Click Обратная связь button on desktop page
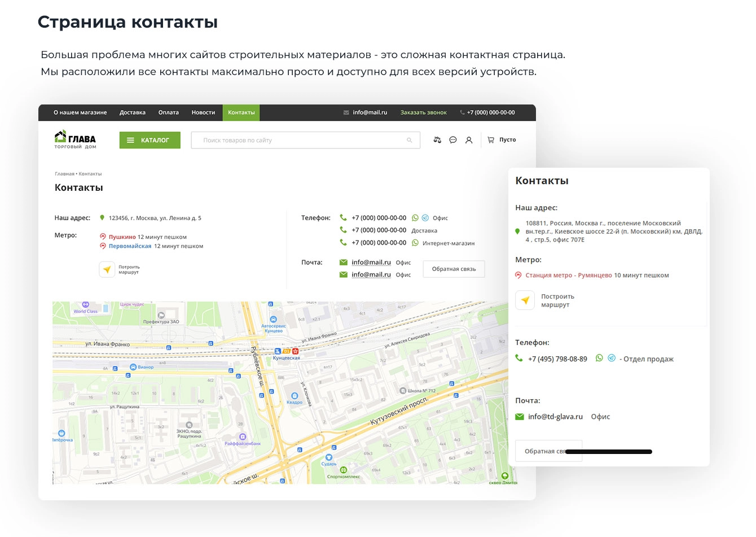The height and width of the screenshot is (537, 756). pos(454,269)
